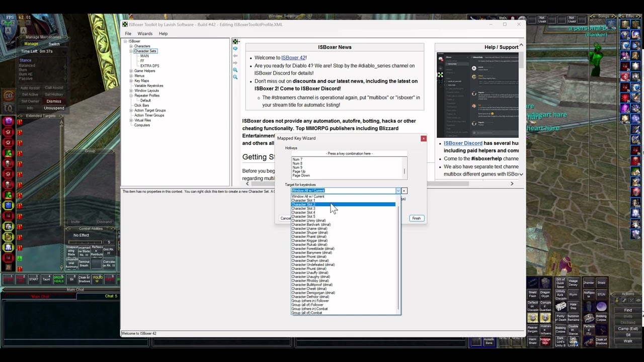Collapse the Repeater Profiles tree node
644x362 pixels.
tap(131, 96)
